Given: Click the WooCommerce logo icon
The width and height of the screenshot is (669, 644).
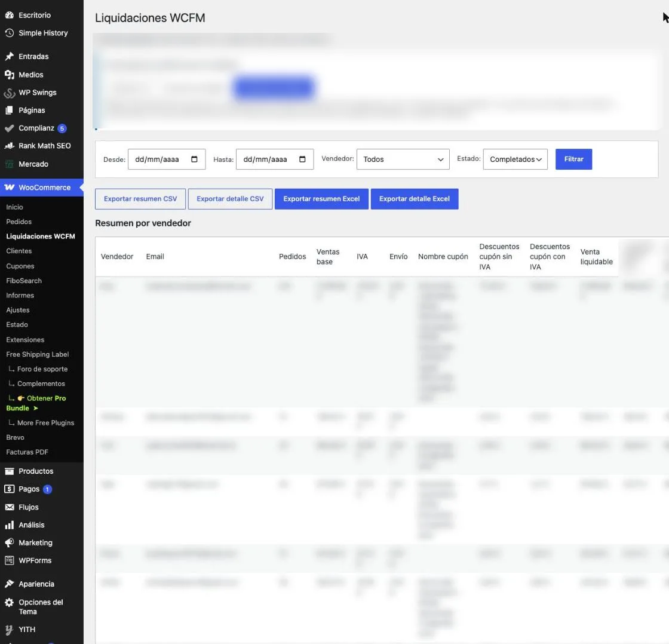Looking at the screenshot, I should click(x=10, y=188).
